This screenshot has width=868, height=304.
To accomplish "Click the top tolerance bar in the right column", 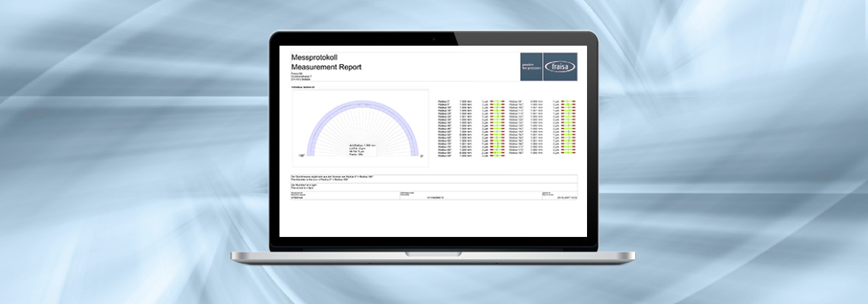I will tap(569, 100).
